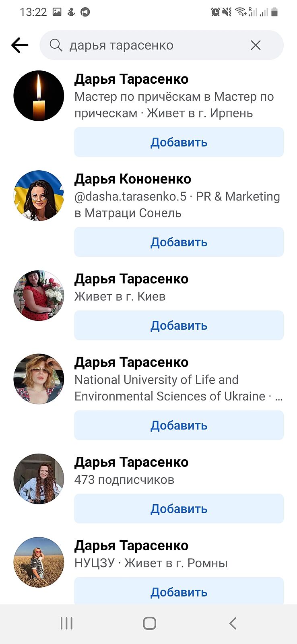Clear the search field with X icon
Screen dimensions: 297x644
click(256, 45)
